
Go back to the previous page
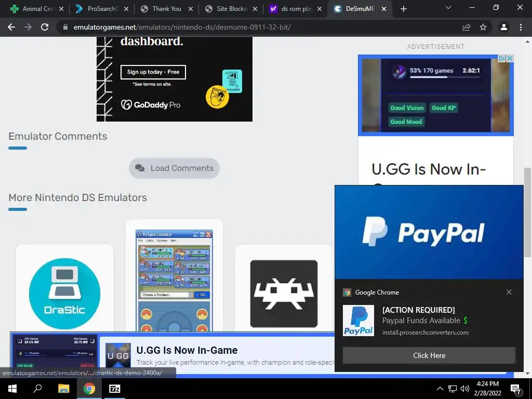11,27
